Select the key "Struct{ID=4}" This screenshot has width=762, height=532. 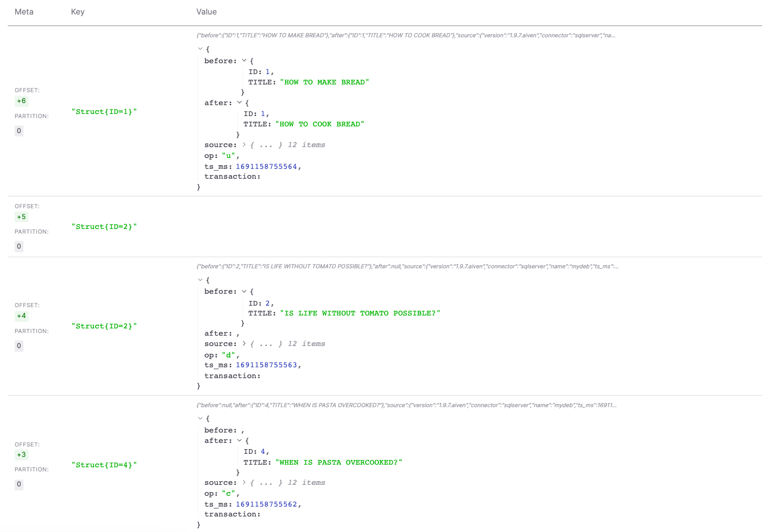pyautogui.click(x=104, y=465)
